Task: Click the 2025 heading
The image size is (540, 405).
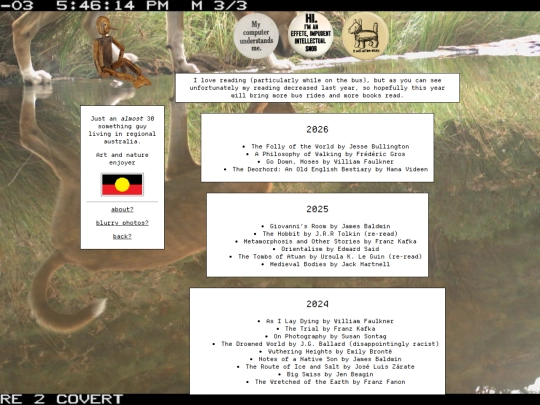Action: point(317,209)
